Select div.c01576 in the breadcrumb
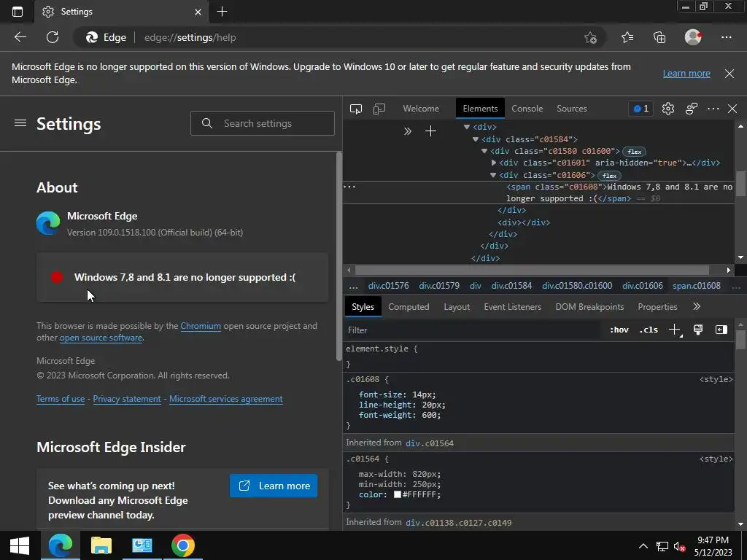Image resolution: width=747 pixels, height=560 pixels. (x=388, y=286)
